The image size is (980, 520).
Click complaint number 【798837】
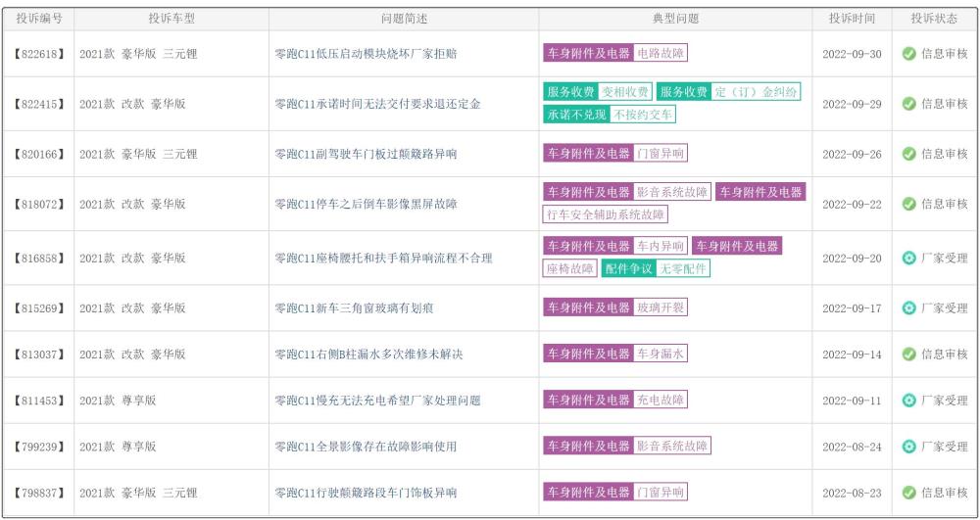[39, 493]
